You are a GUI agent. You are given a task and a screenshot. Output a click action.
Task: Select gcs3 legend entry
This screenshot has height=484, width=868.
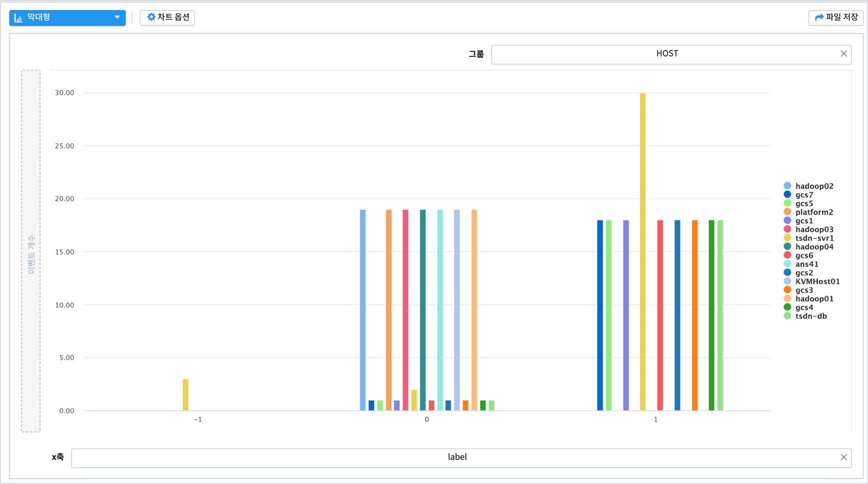(x=798, y=290)
